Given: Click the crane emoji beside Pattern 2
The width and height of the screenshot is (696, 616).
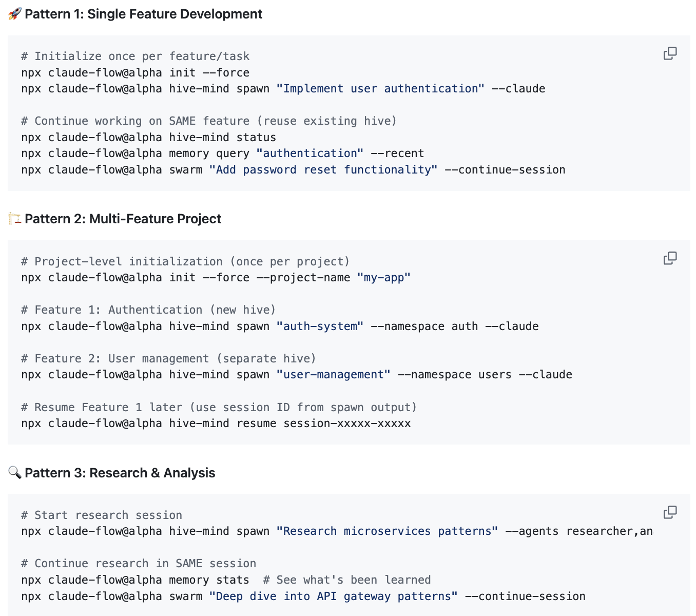Looking at the screenshot, I should [x=15, y=219].
